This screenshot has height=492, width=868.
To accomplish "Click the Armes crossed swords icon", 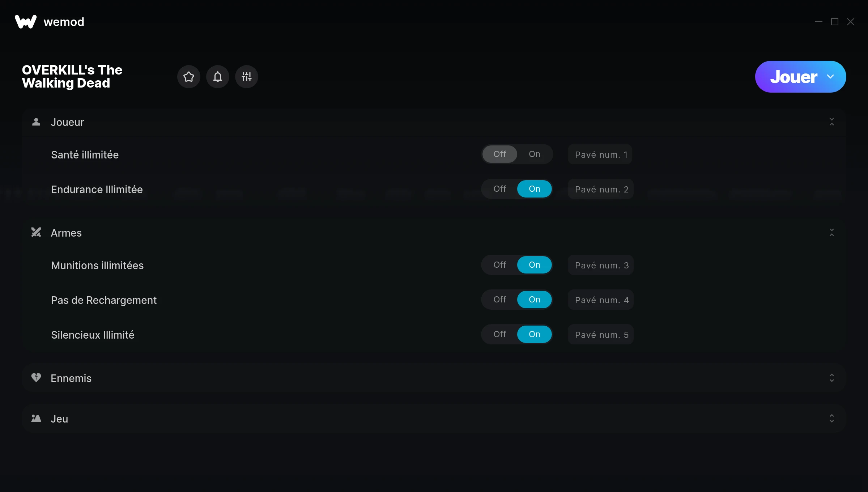I will tap(36, 232).
